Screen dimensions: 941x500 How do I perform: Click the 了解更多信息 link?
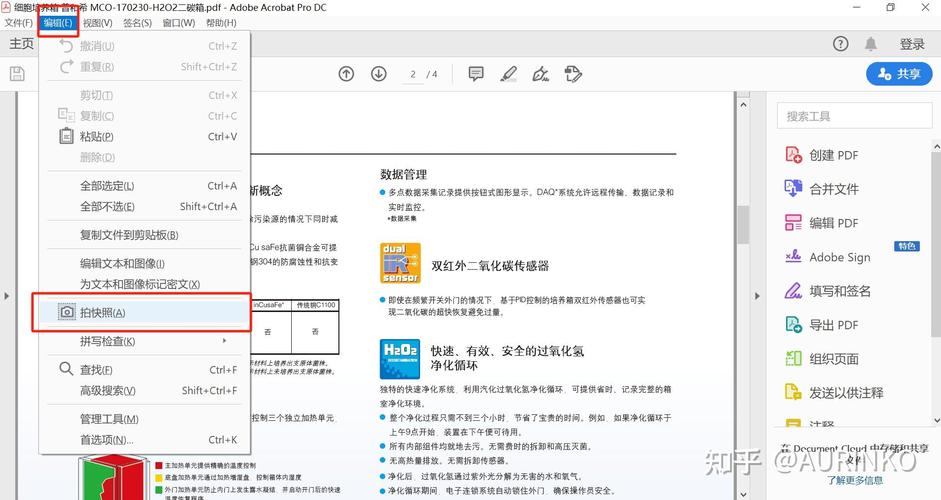point(855,480)
